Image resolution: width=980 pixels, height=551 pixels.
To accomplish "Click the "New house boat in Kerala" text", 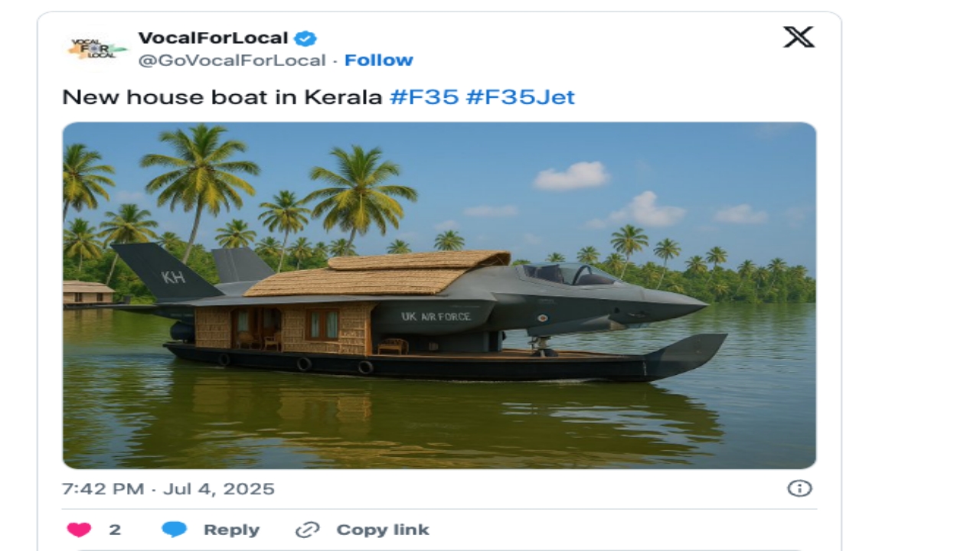I will click(221, 97).
